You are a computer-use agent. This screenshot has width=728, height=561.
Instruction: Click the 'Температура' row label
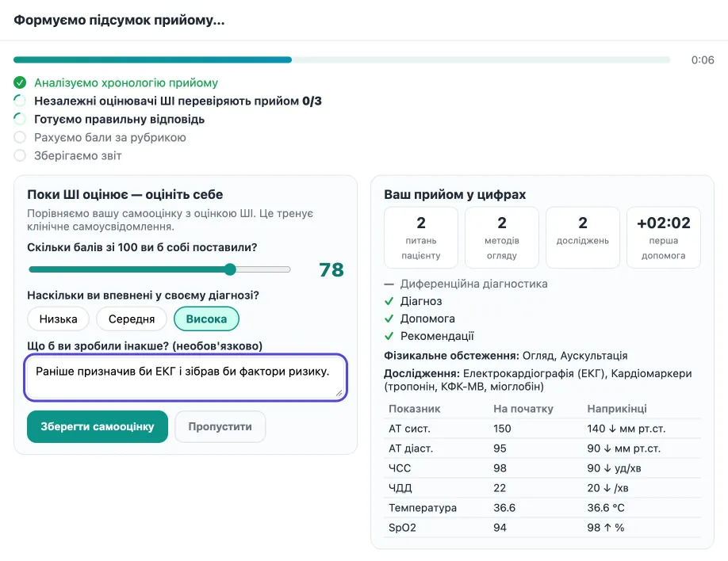coord(423,508)
